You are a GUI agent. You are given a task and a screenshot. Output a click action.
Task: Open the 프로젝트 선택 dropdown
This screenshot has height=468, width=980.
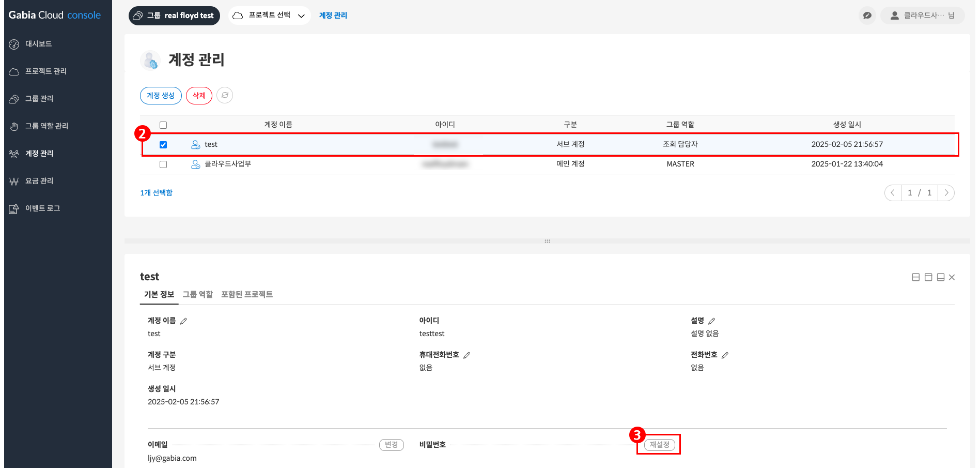pyautogui.click(x=269, y=16)
